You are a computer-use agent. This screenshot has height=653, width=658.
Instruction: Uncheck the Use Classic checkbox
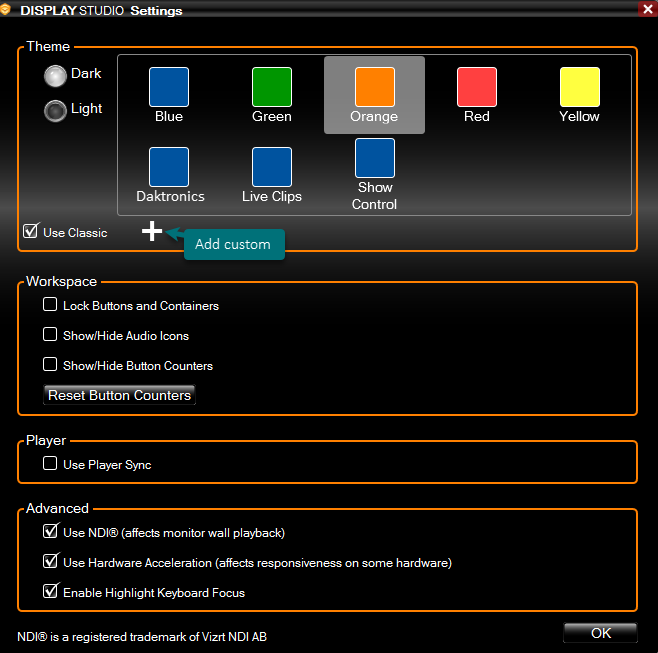tap(31, 232)
